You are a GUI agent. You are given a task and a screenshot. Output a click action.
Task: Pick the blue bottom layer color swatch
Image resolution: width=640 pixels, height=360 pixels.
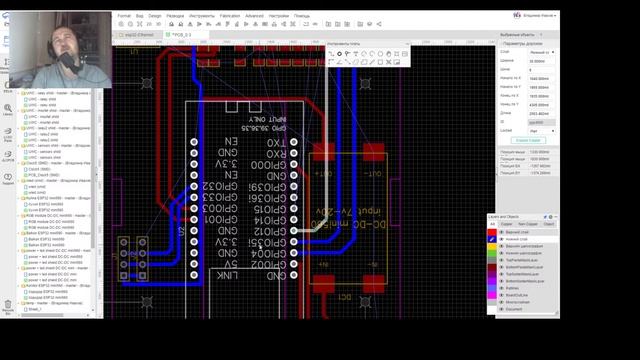tap(492, 239)
